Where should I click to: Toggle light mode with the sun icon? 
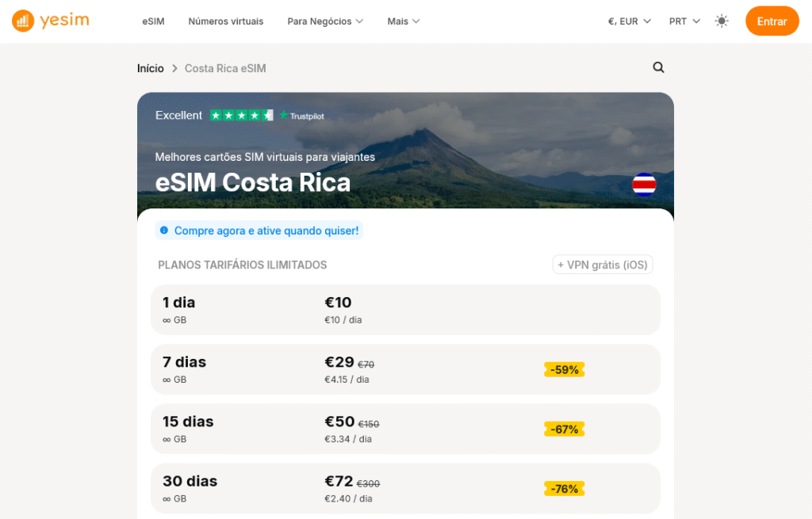(722, 21)
